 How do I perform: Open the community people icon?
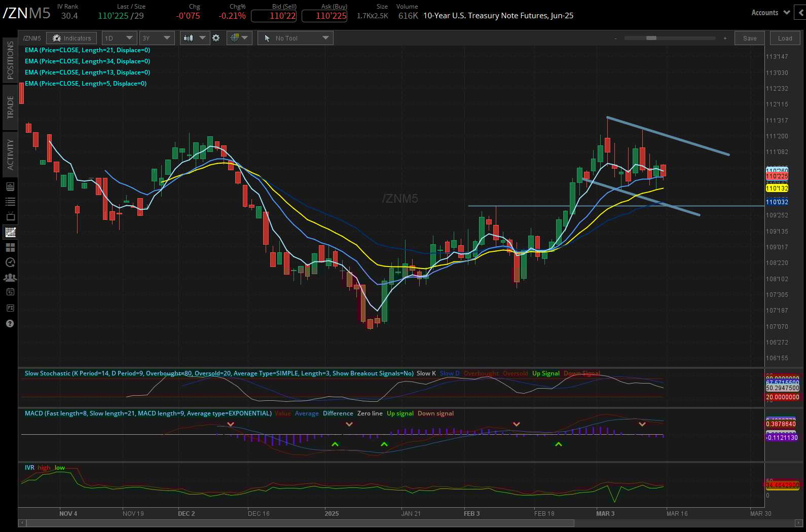pos(10,278)
